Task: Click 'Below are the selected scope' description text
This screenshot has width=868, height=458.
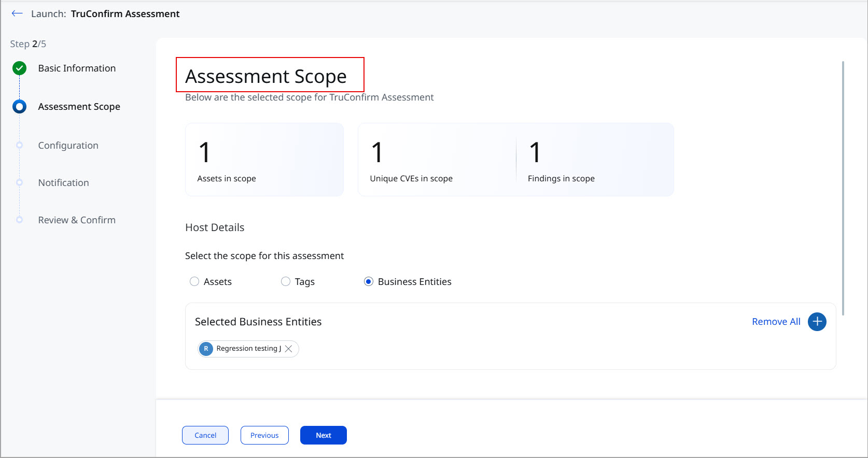Action: 310,97
